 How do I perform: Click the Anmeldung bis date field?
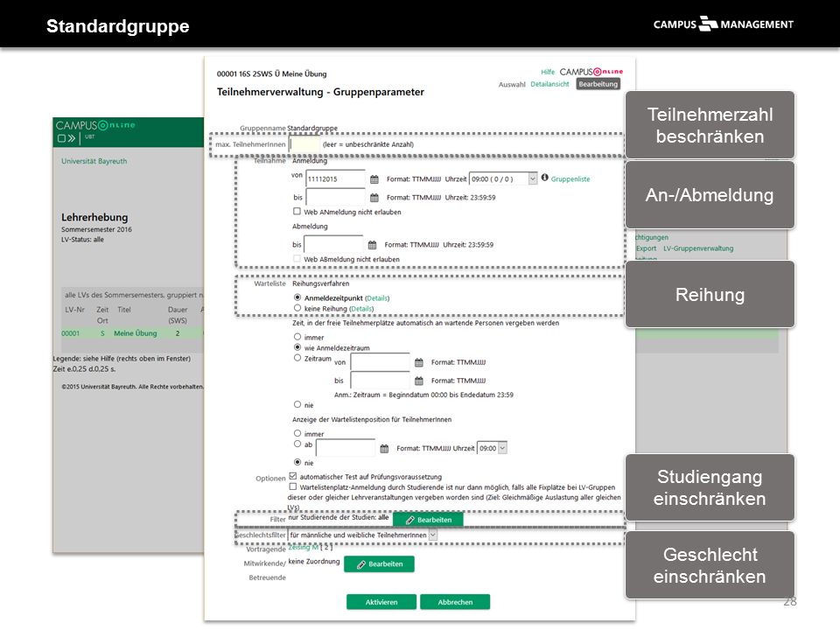(x=335, y=197)
